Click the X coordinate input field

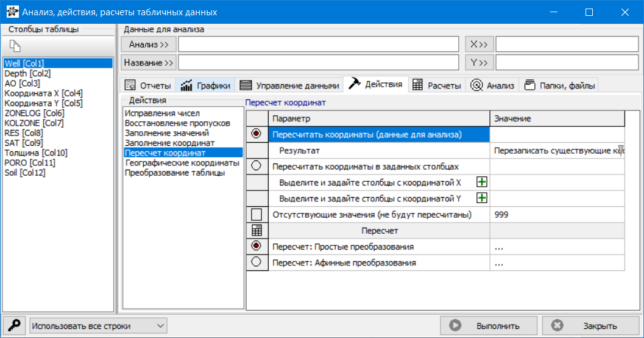567,45
